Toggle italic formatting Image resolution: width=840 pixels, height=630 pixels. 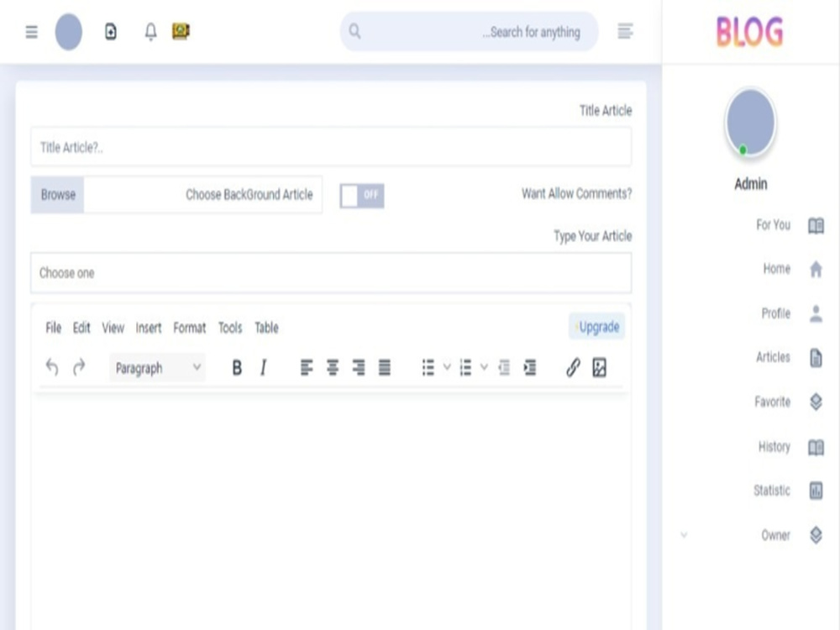point(263,368)
